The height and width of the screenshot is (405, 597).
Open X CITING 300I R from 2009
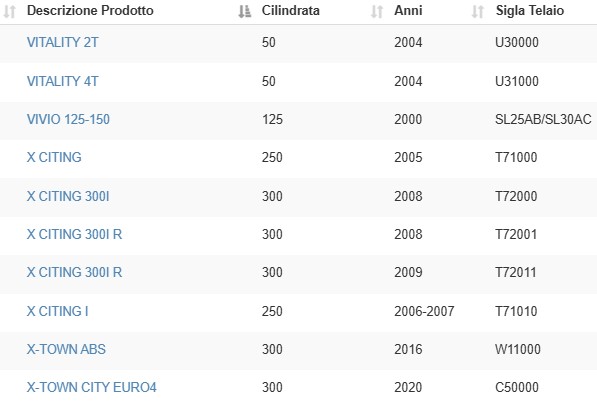tap(74, 272)
